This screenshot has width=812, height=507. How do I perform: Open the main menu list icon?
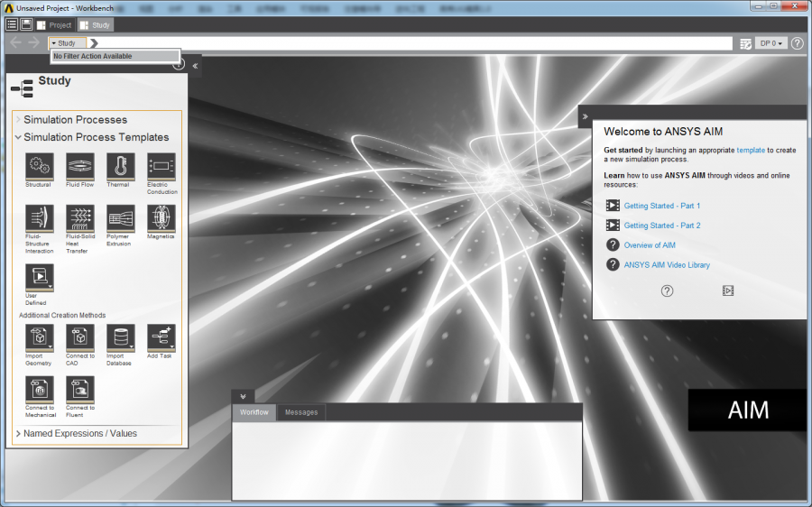[12, 24]
